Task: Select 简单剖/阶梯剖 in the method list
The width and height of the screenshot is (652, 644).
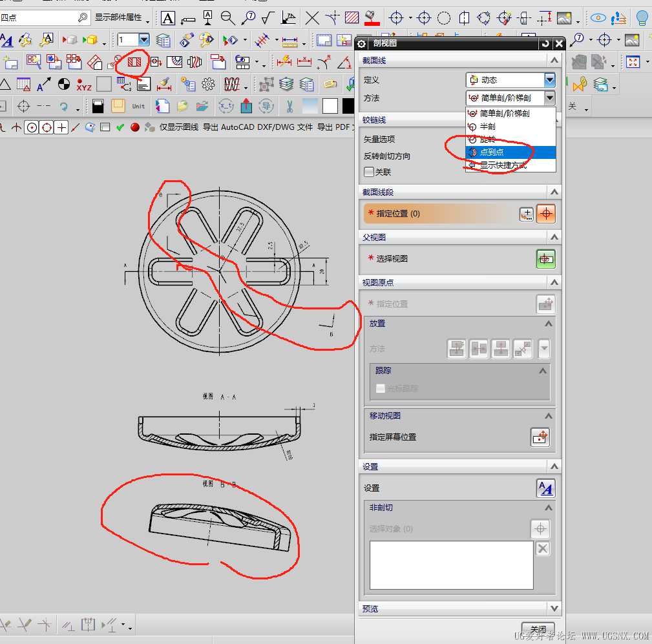Action: tap(510, 113)
